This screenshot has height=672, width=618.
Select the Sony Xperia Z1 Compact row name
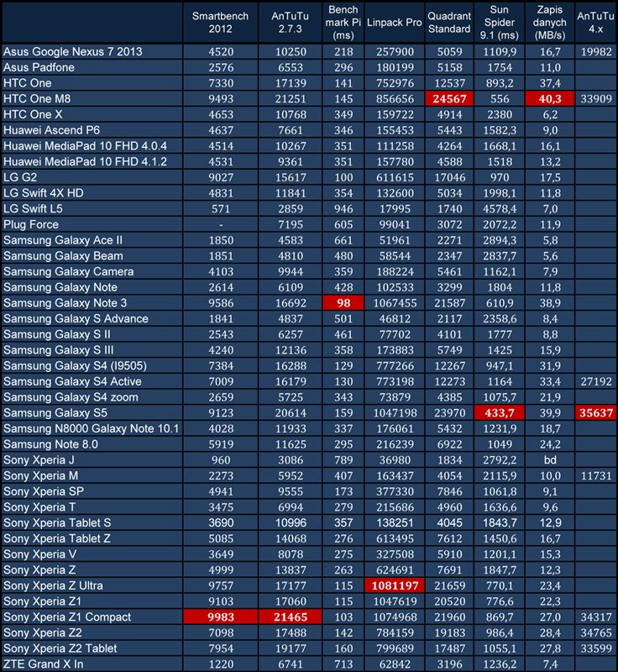point(67,617)
